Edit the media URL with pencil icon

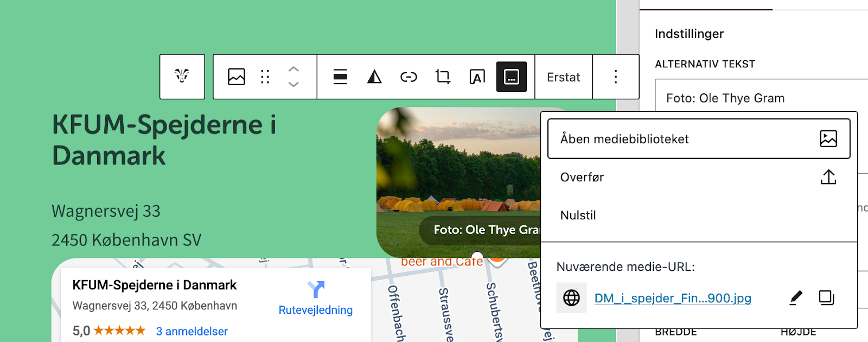coord(796,297)
